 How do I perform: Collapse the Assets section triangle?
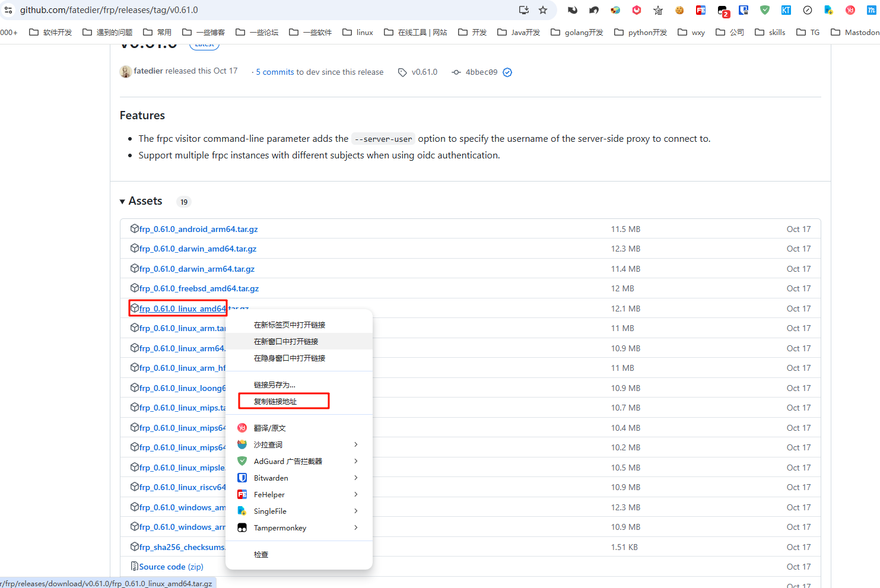122,202
